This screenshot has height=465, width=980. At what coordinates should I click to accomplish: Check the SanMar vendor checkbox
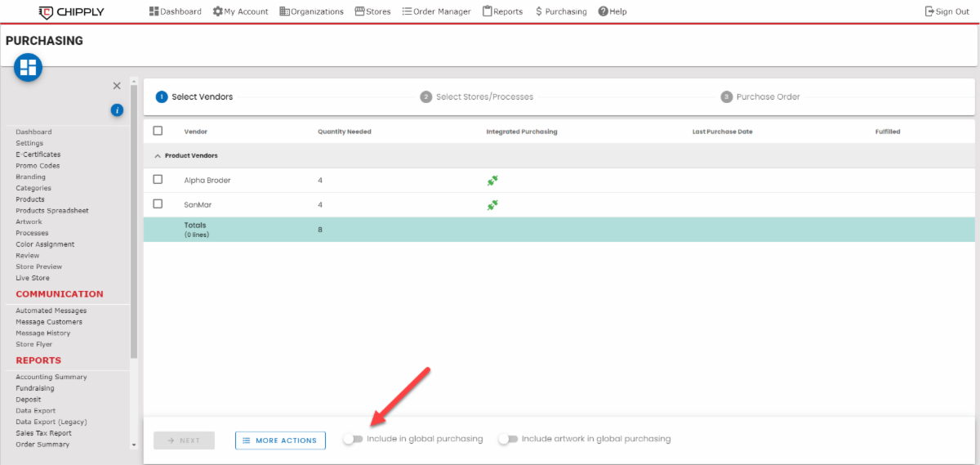coord(158,204)
